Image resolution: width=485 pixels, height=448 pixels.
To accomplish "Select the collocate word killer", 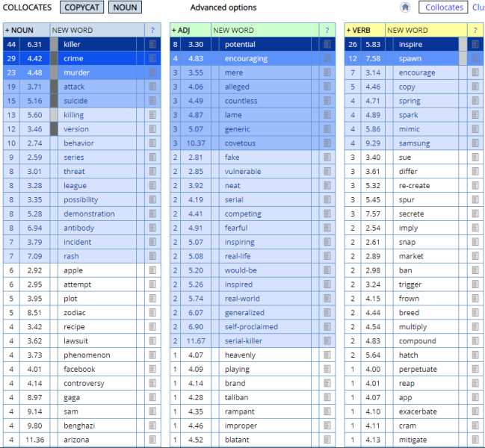I will coord(72,44).
